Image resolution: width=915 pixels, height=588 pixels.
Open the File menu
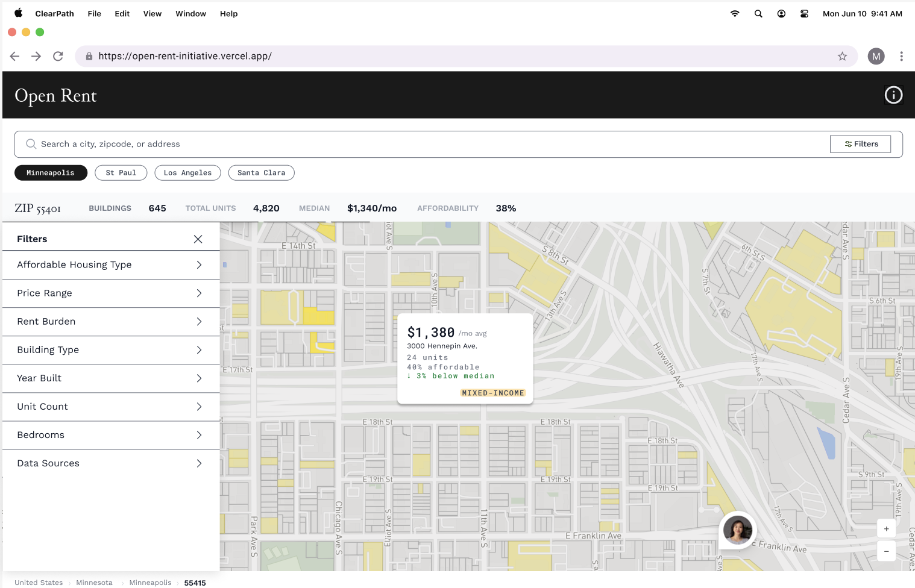[x=94, y=13]
